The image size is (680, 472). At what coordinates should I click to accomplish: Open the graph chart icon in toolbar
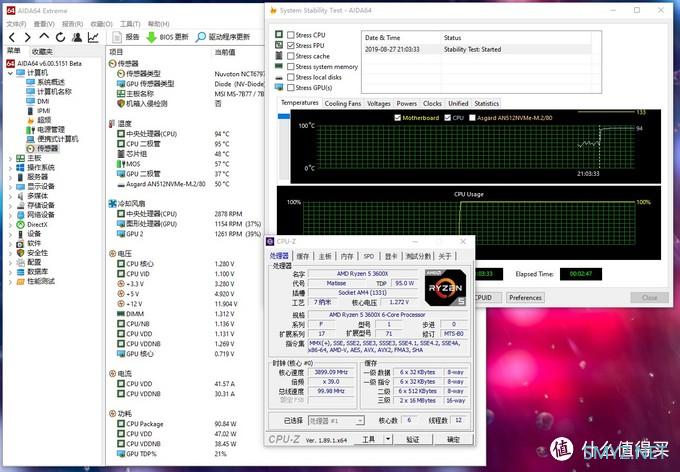pos(93,37)
